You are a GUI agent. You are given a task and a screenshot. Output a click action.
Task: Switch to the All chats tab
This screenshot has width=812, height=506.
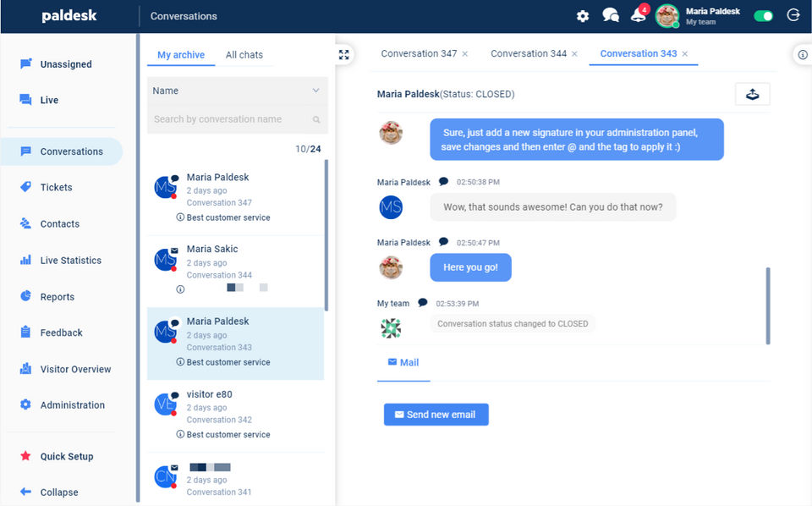click(244, 55)
